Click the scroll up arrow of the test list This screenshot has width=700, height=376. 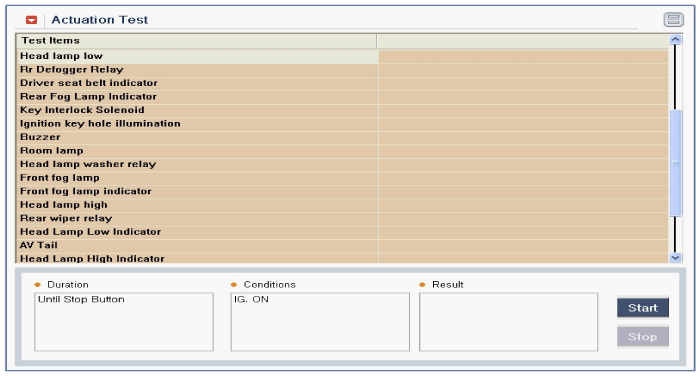(x=675, y=40)
